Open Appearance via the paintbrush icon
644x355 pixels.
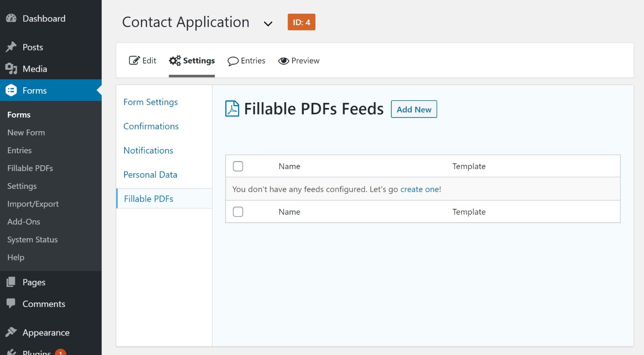coord(11,332)
